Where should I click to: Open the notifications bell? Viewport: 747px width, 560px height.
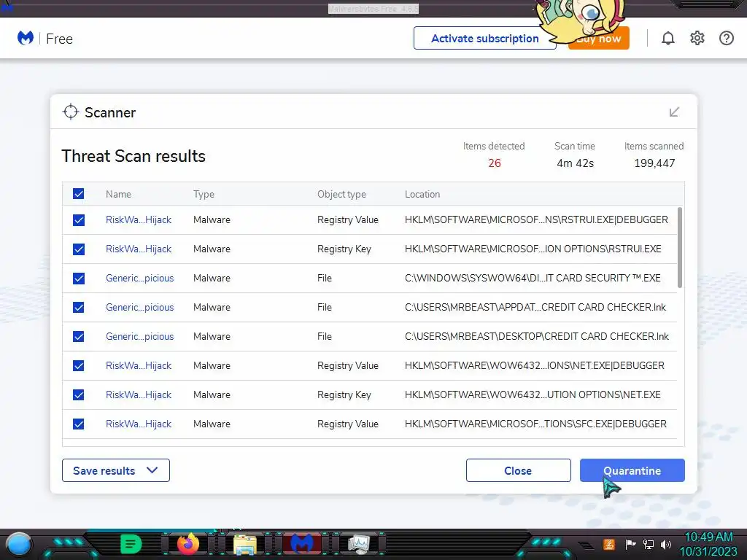click(x=668, y=38)
